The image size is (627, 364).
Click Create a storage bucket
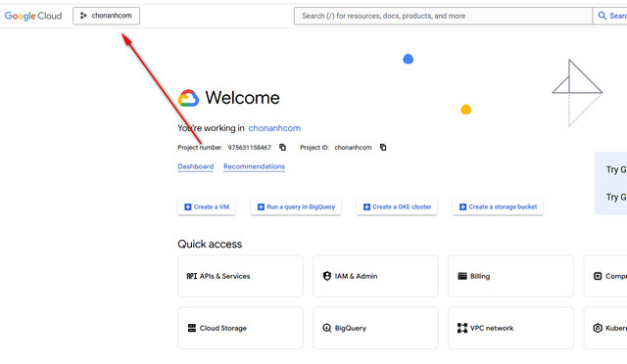click(x=498, y=207)
